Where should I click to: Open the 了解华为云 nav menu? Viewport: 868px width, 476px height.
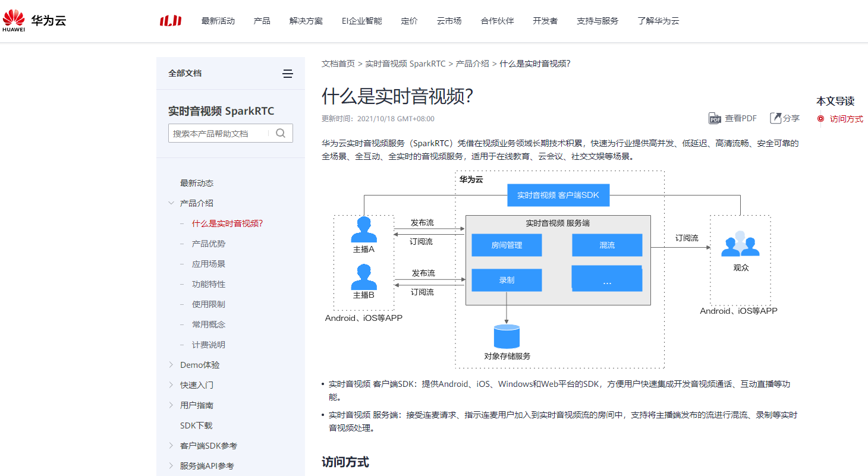(658, 21)
